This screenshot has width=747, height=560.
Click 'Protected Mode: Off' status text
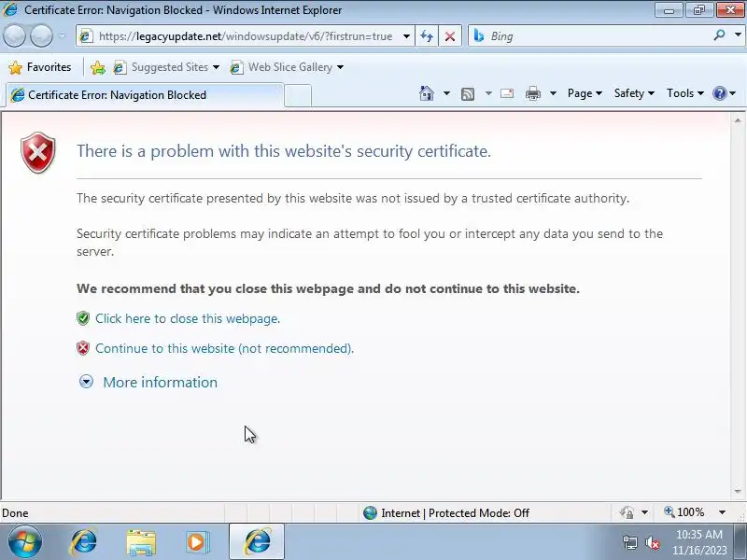coord(479,512)
